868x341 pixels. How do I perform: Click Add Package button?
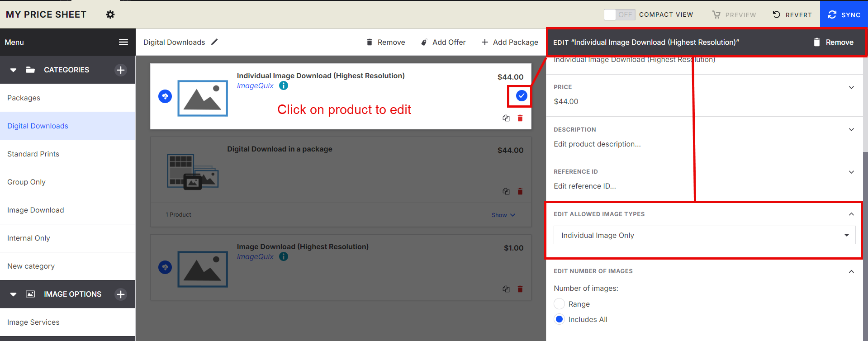click(510, 42)
